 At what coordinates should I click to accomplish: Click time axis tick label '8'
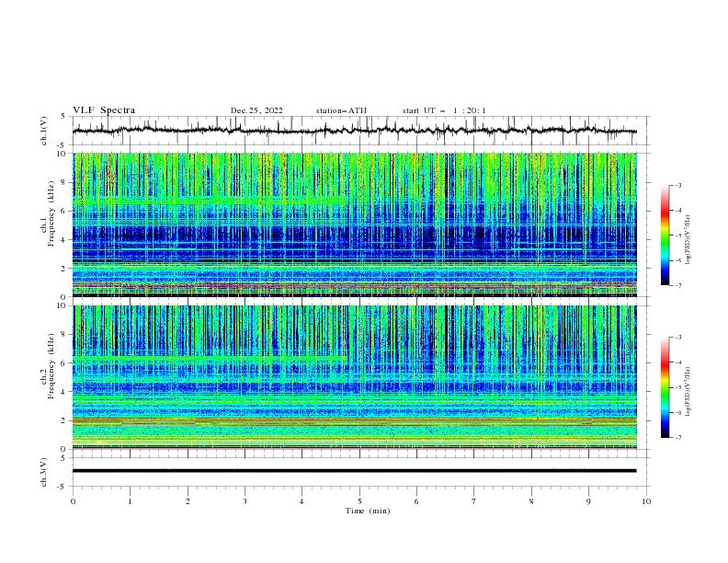pos(531,501)
